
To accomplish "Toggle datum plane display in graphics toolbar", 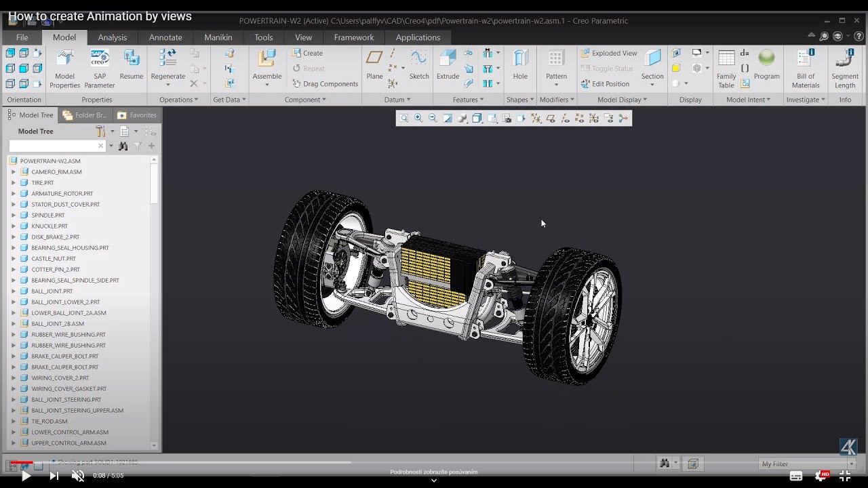I will pos(551,119).
